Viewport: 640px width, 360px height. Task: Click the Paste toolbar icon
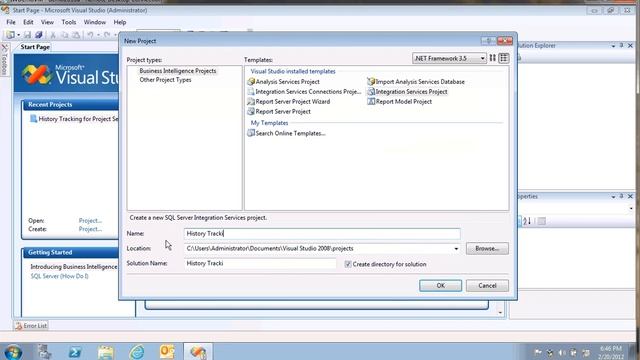click(x=76, y=35)
